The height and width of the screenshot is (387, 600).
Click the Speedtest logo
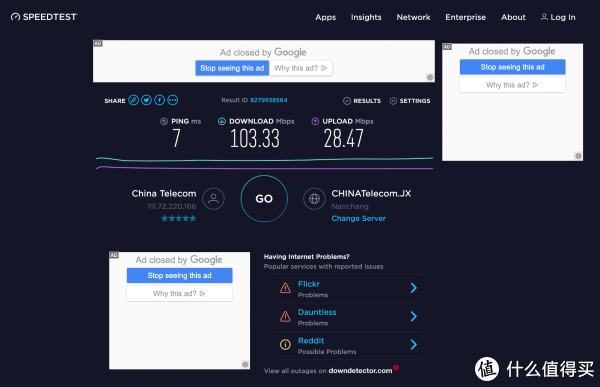point(44,17)
